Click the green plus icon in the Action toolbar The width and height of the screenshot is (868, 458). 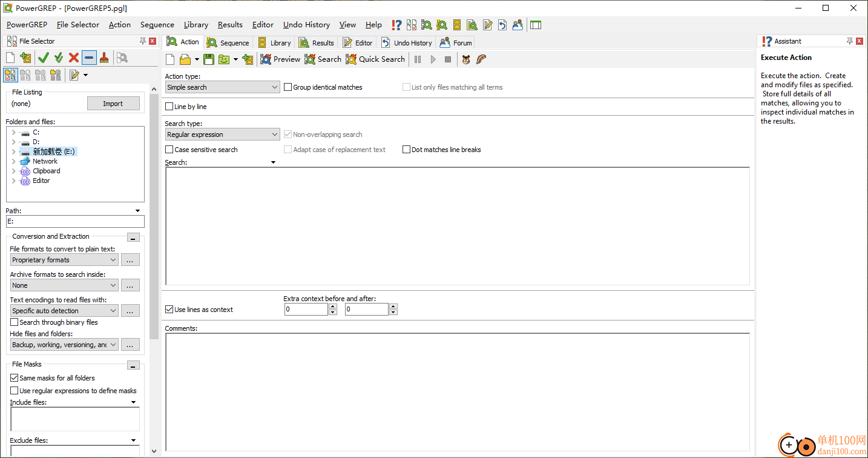[248, 59]
